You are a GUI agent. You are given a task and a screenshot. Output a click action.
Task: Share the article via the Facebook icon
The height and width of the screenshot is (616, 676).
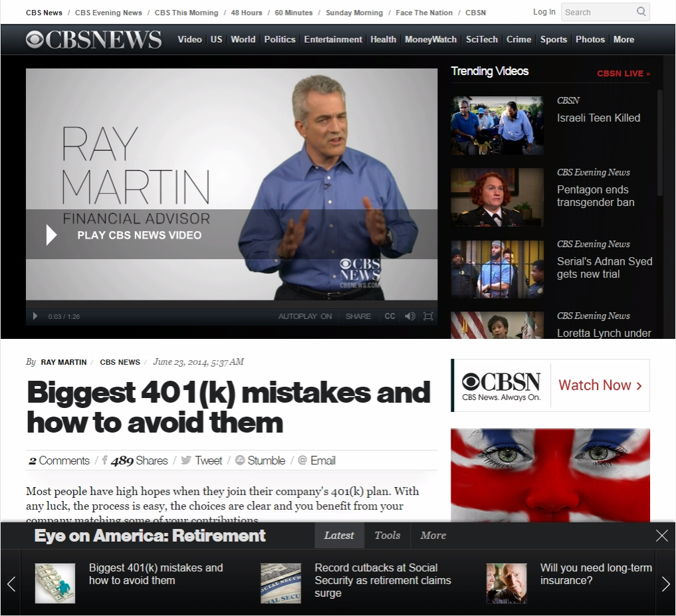105,461
